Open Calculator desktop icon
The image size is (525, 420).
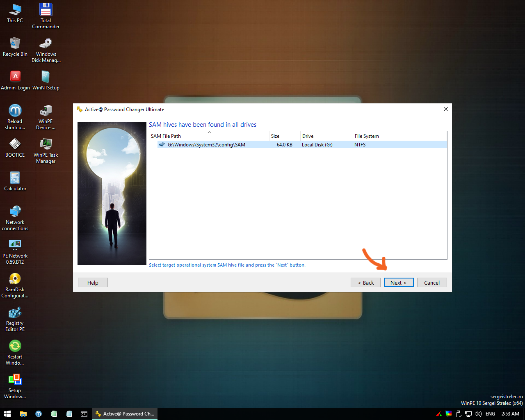(x=15, y=181)
